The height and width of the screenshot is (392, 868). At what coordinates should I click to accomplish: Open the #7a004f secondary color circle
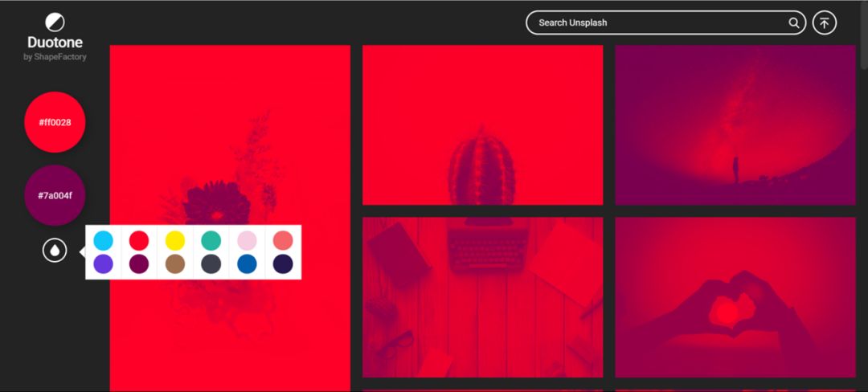(x=55, y=195)
